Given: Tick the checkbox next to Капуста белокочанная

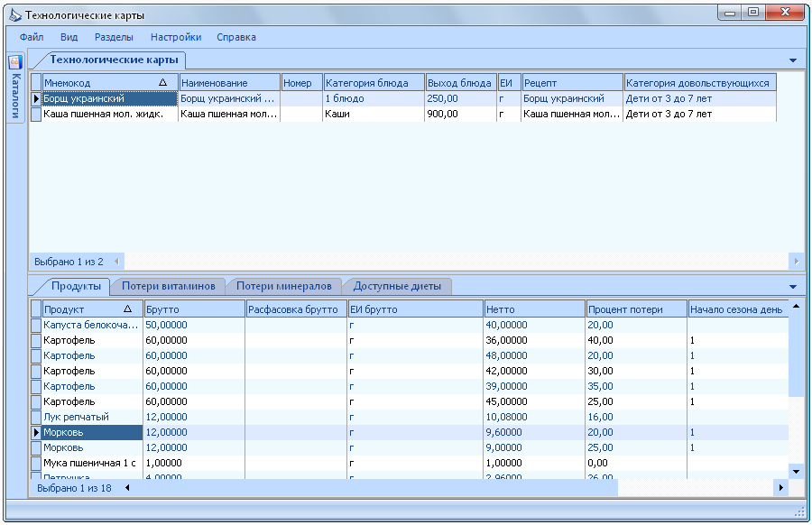Looking at the screenshot, I should click(36, 325).
